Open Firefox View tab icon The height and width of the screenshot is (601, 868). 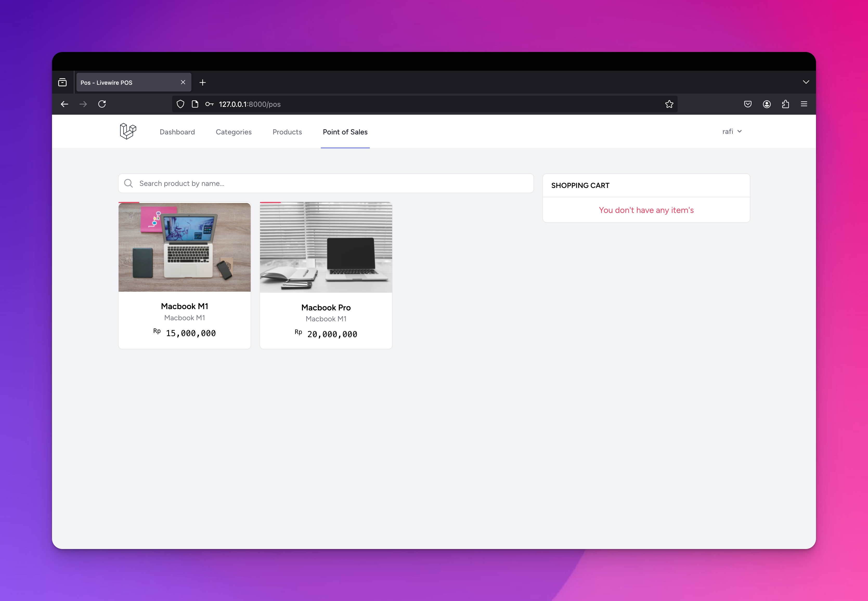point(62,82)
